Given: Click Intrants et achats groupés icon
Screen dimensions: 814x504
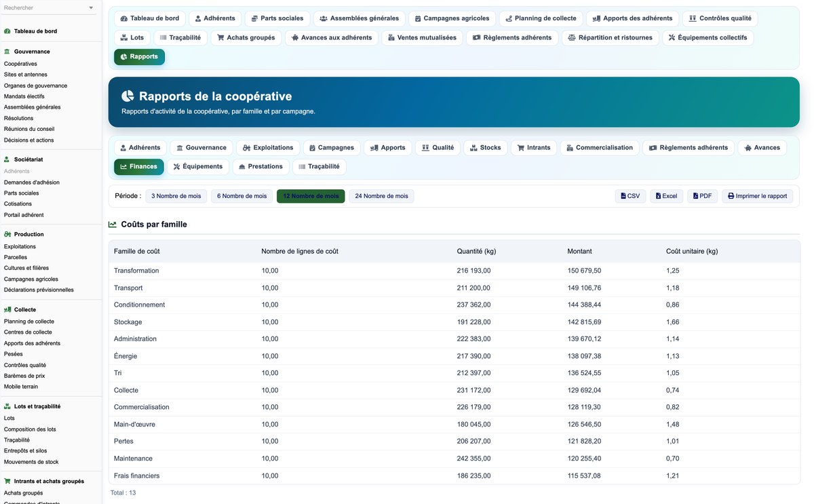Looking at the screenshot, I should tap(7, 481).
